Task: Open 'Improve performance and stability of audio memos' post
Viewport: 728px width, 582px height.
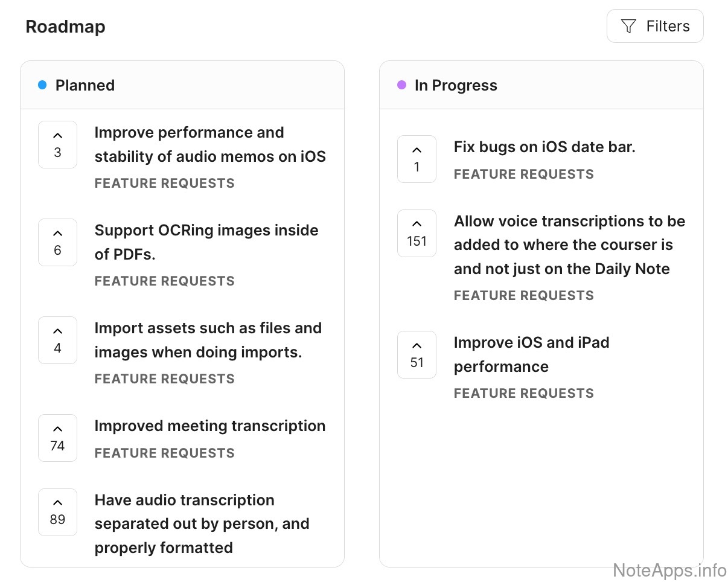Action: click(209, 145)
